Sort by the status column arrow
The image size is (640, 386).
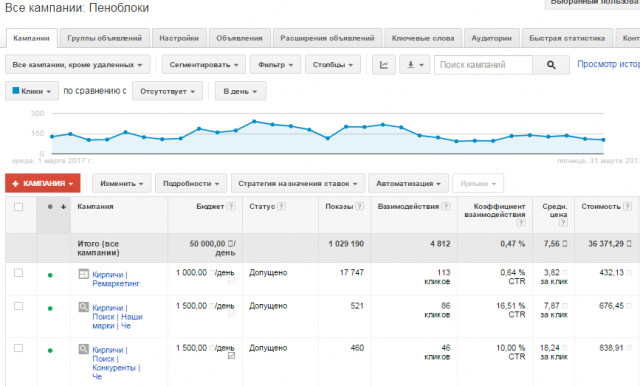pos(63,206)
